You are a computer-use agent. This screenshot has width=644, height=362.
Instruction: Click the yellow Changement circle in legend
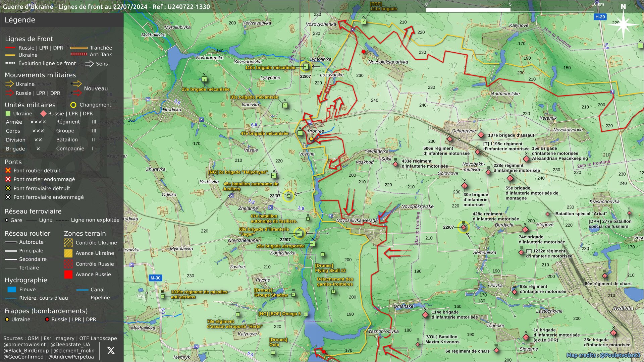(x=73, y=105)
